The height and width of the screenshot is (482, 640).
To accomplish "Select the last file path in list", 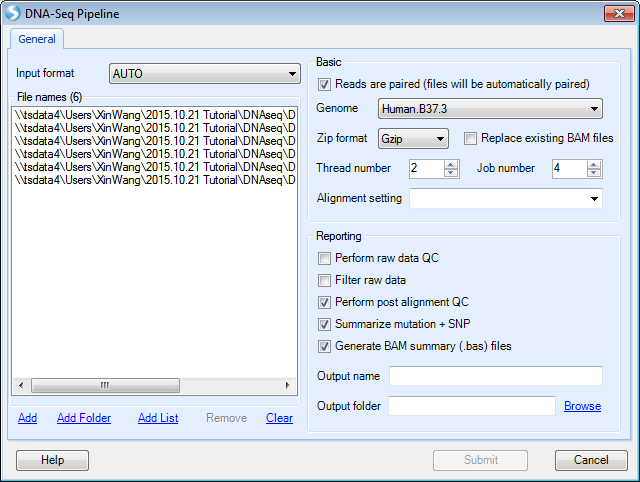I will pyautogui.click(x=155, y=180).
